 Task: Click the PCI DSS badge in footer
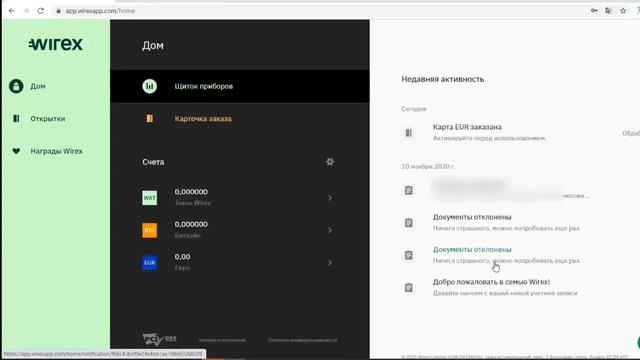159,339
